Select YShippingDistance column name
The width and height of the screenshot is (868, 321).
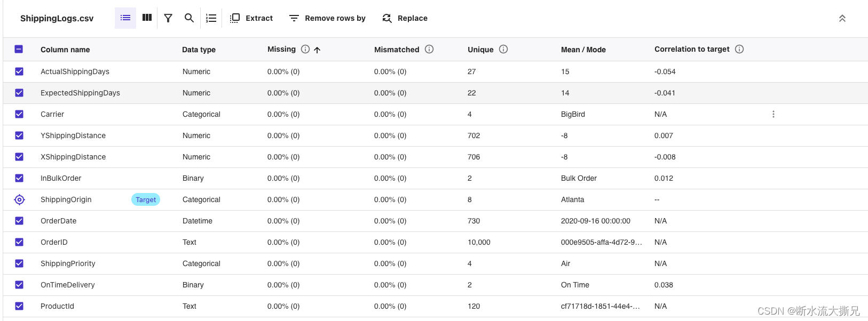[x=73, y=135]
